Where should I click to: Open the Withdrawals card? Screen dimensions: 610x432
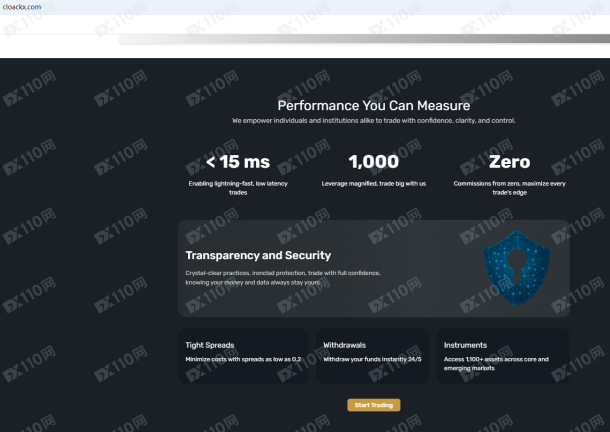(x=373, y=356)
